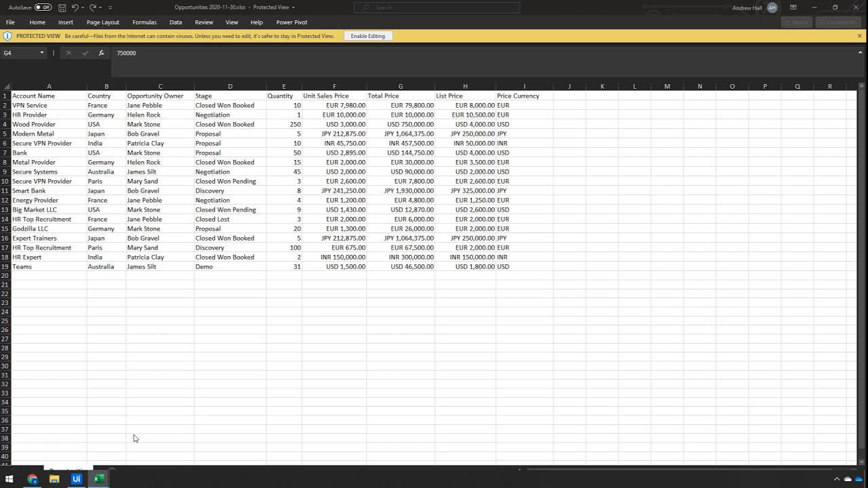
Task: Open the Help tab
Action: 256,22
